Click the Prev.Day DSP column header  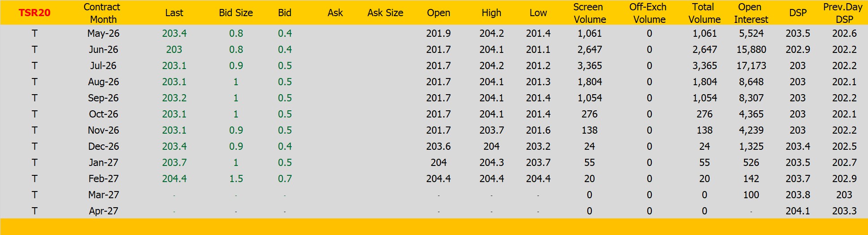coord(843,13)
